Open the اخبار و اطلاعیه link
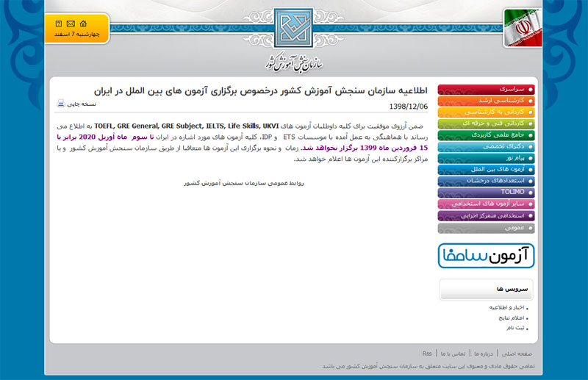The height and width of the screenshot is (380, 588). coord(506,307)
